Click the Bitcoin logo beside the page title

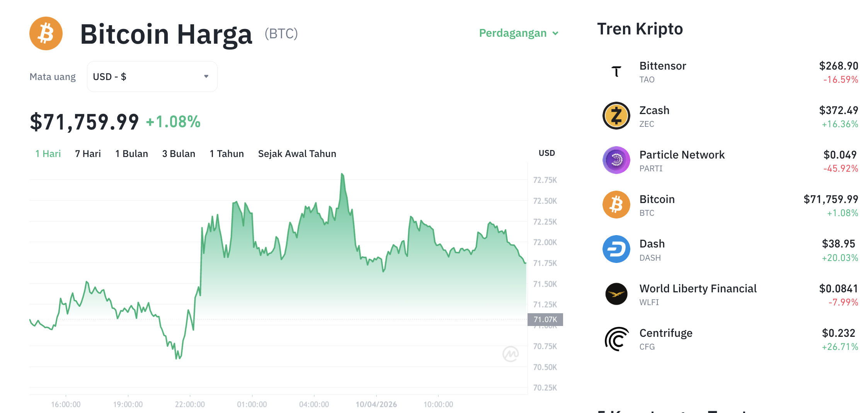[46, 33]
